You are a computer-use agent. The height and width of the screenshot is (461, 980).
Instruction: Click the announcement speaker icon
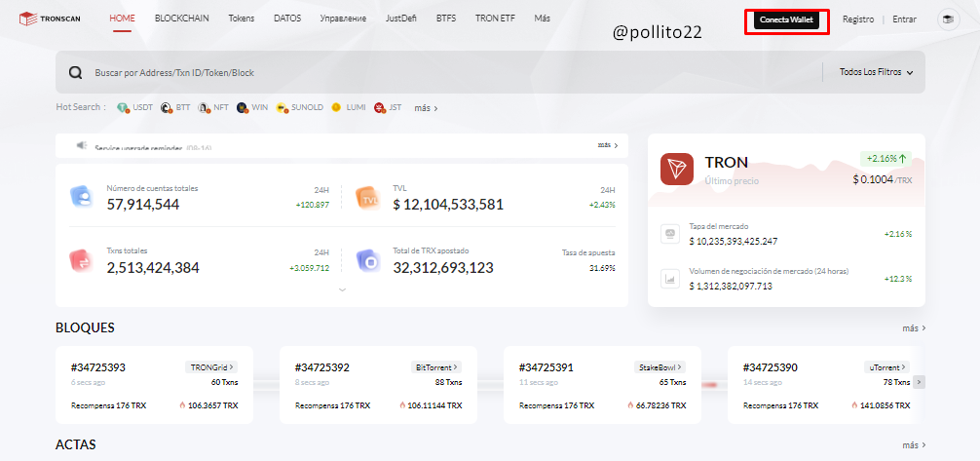click(x=81, y=145)
